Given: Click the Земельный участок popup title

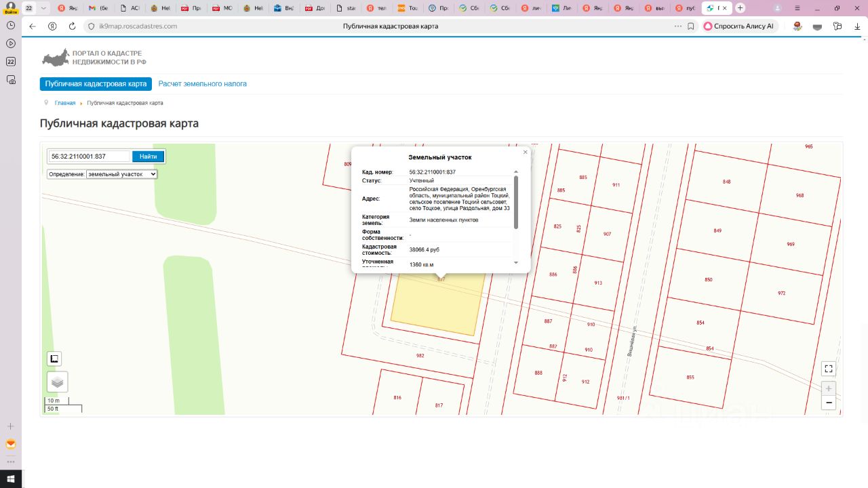Looking at the screenshot, I should click(x=440, y=157).
